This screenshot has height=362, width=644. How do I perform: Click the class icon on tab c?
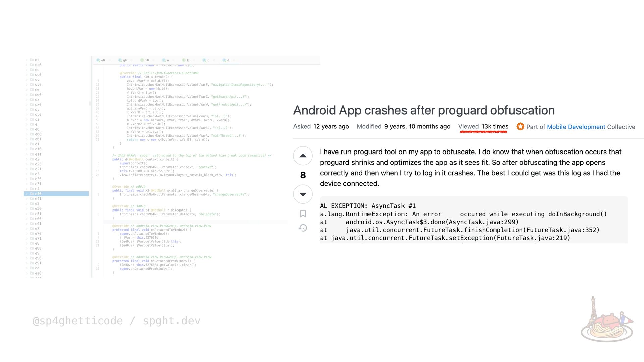pos(204,60)
